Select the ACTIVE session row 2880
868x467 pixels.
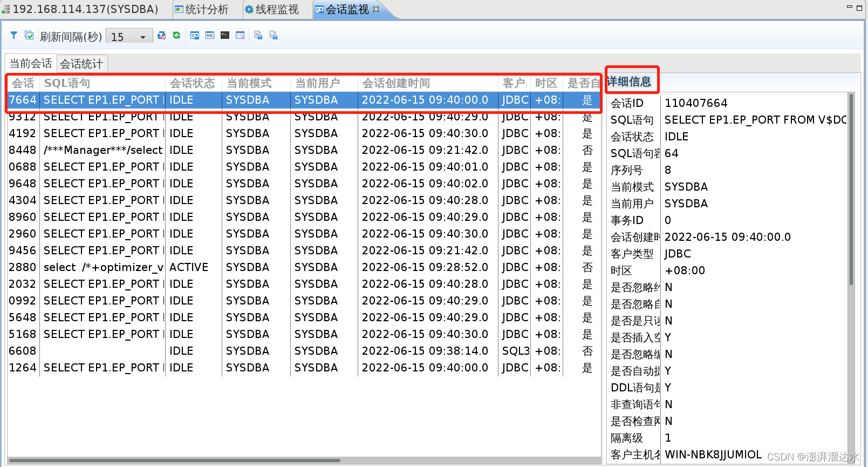point(304,267)
